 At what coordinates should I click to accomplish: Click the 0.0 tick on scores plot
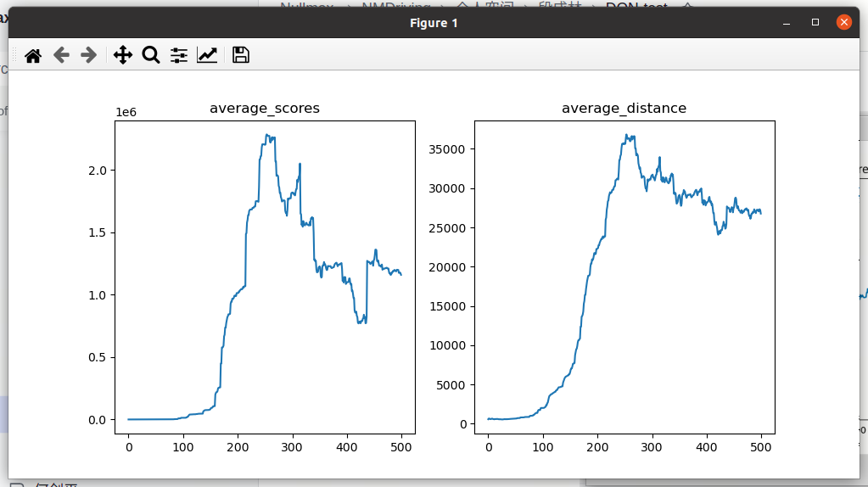point(98,420)
